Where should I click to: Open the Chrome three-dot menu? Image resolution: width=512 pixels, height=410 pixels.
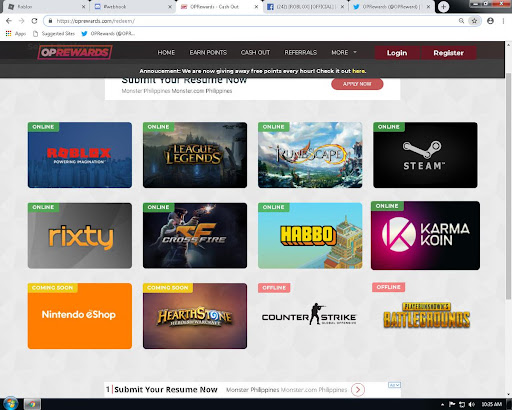(503, 21)
